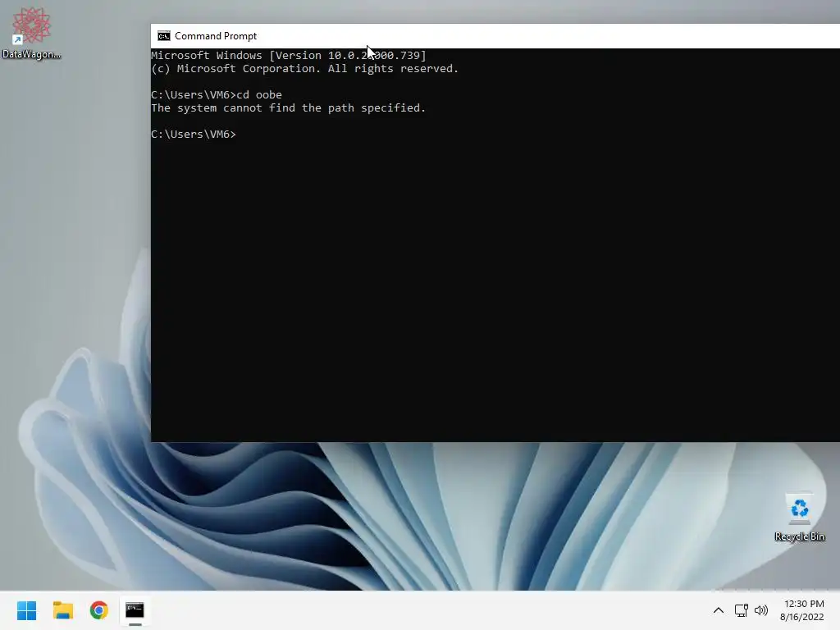Click the 'cd oobe' command line
Image resolution: width=840 pixels, height=630 pixels.
217,95
